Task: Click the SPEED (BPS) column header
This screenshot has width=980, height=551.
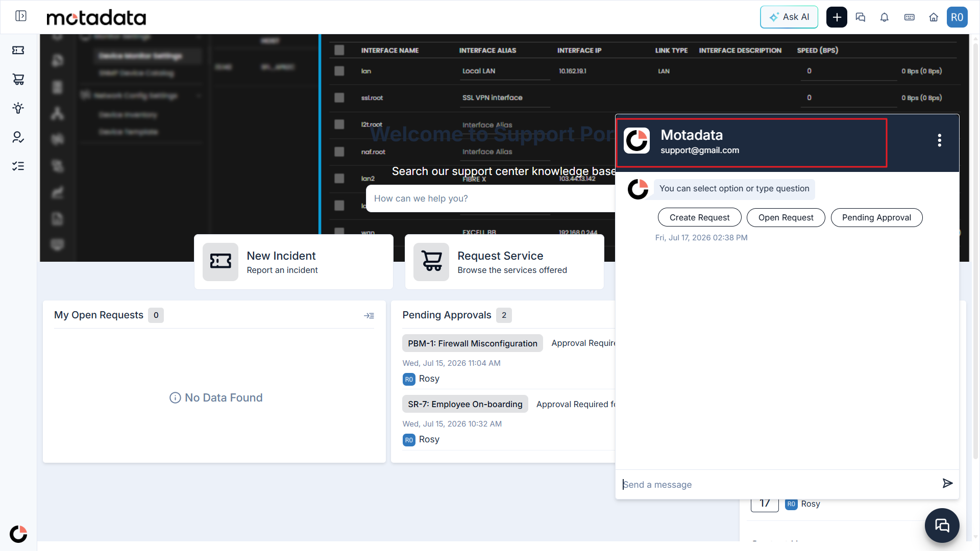Action: [818, 51]
